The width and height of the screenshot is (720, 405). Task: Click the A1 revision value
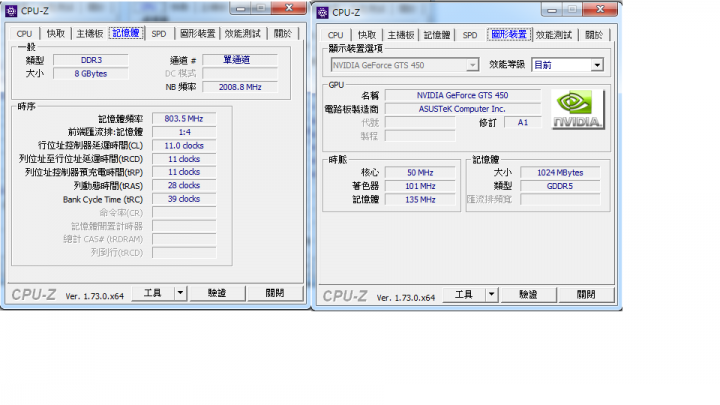click(523, 122)
